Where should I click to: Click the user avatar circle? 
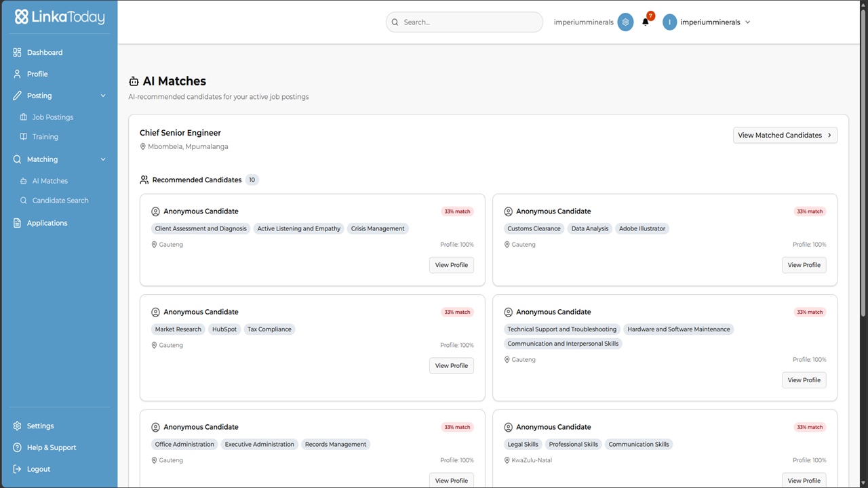point(670,22)
